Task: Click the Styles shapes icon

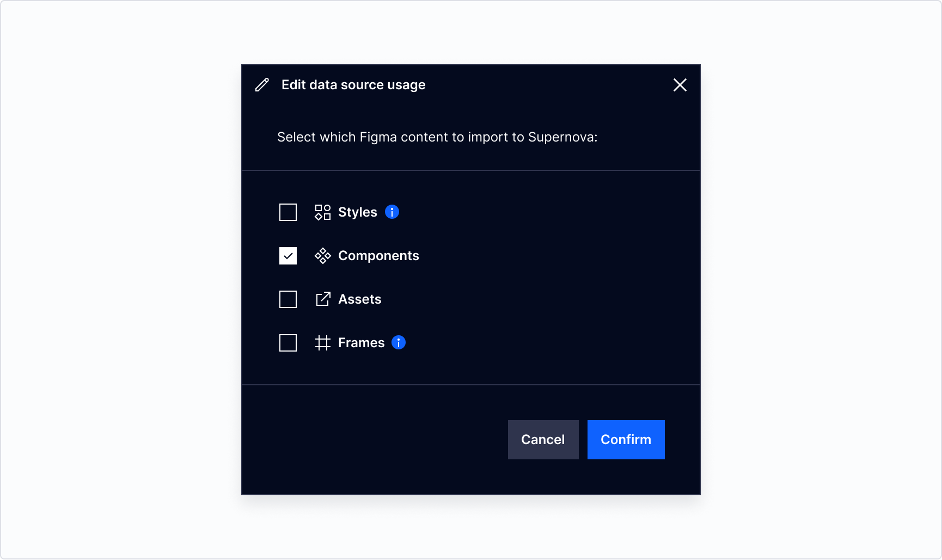Action: coord(323,212)
